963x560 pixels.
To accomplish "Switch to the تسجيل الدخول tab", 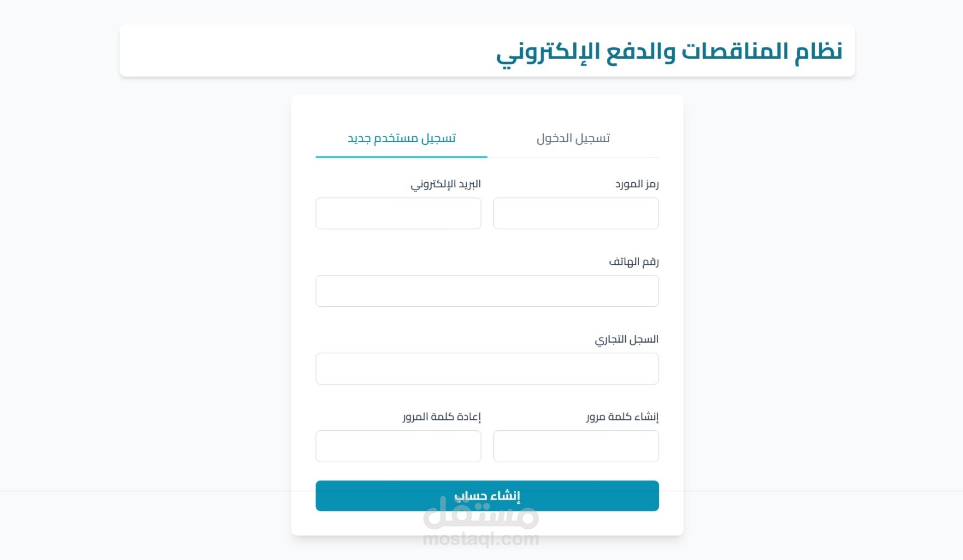I will pos(573,138).
